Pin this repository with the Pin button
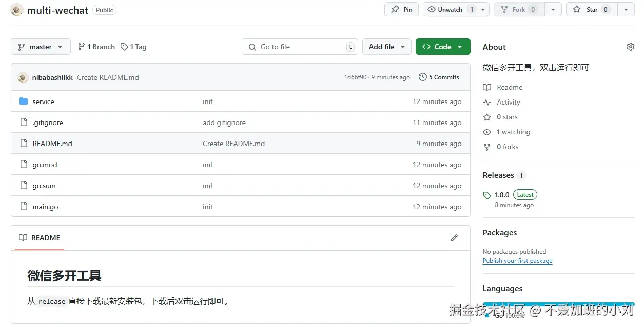The image size is (644, 327). [401, 9]
